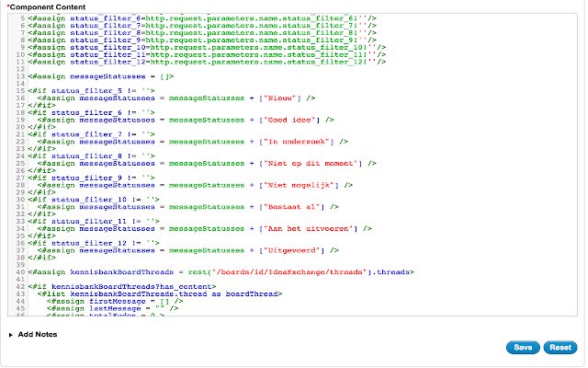Image resolution: width=588 pixels, height=368 pixels.
Task: Click inside line 13 messageStatusses assignment
Action: 101,76
